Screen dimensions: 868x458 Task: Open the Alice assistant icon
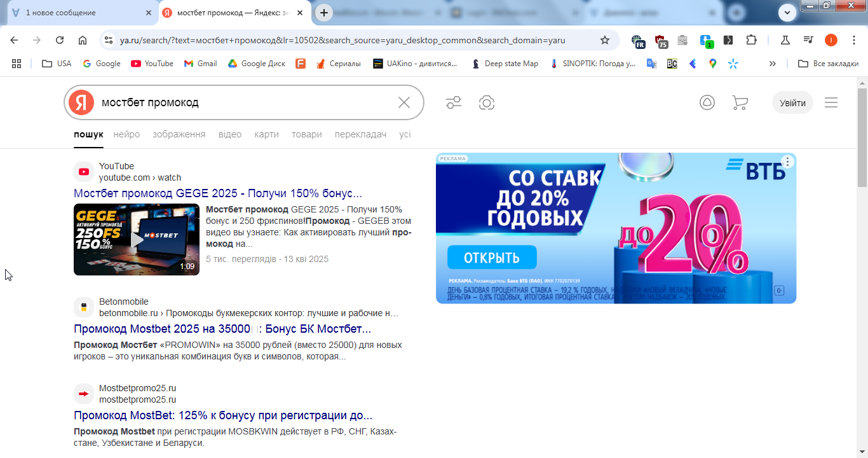[x=707, y=102]
